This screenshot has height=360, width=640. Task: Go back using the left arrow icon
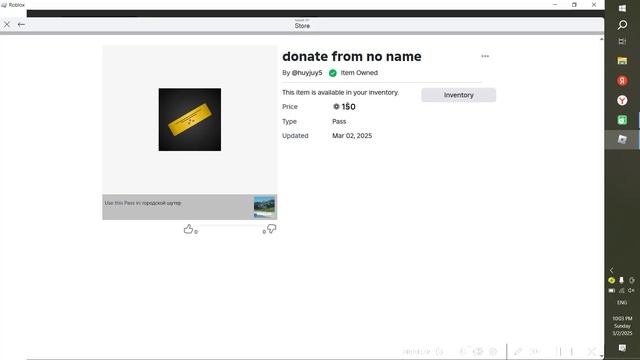21,24
